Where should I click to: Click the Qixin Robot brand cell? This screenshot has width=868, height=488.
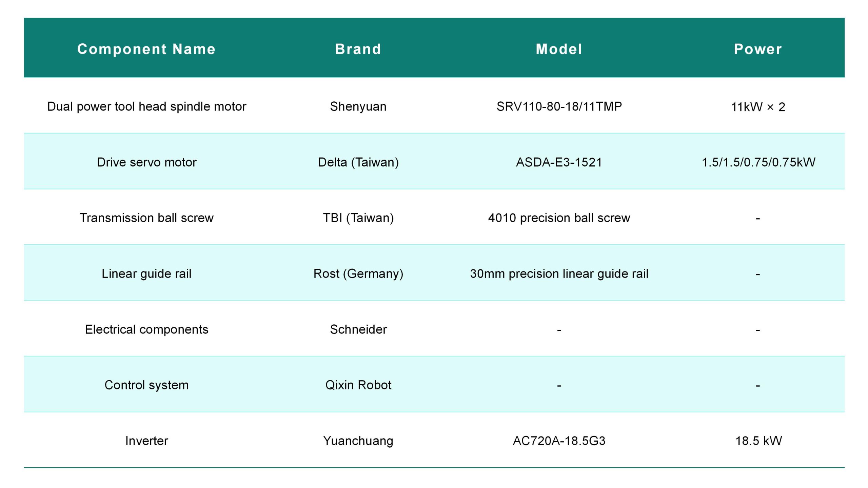click(x=358, y=385)
